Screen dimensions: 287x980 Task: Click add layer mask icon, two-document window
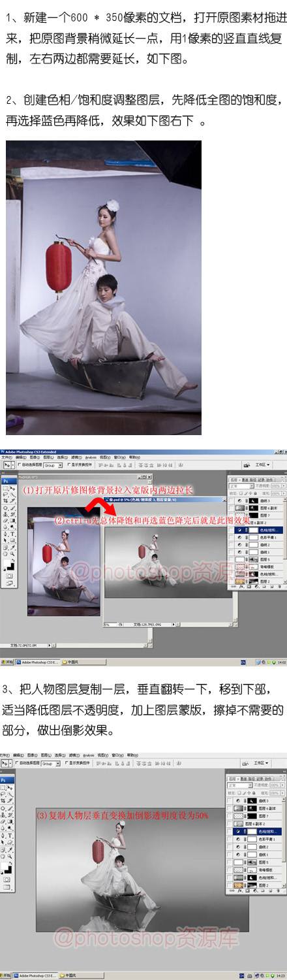249,586
